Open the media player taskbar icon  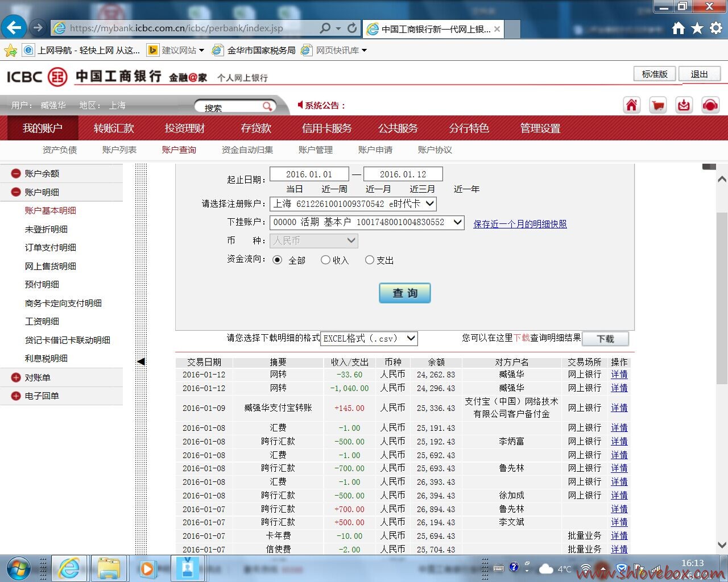tap(147, 568)
